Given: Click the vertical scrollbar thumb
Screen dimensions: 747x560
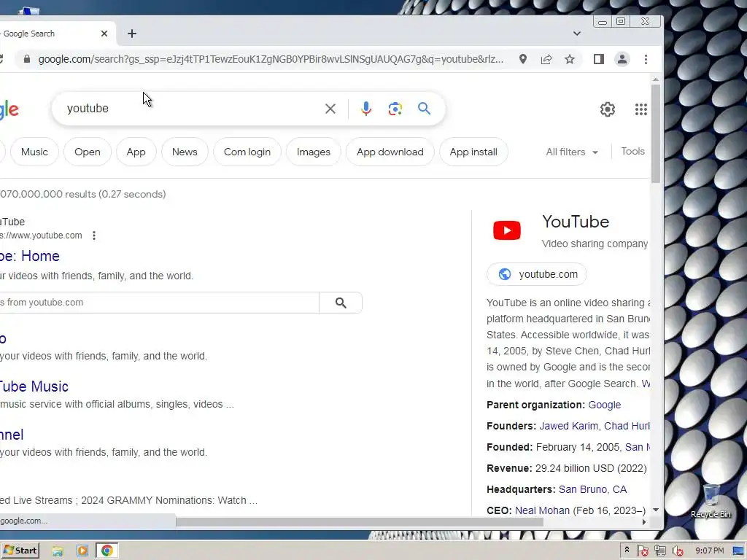Looking at the screenshot, I should pos(656,133).
